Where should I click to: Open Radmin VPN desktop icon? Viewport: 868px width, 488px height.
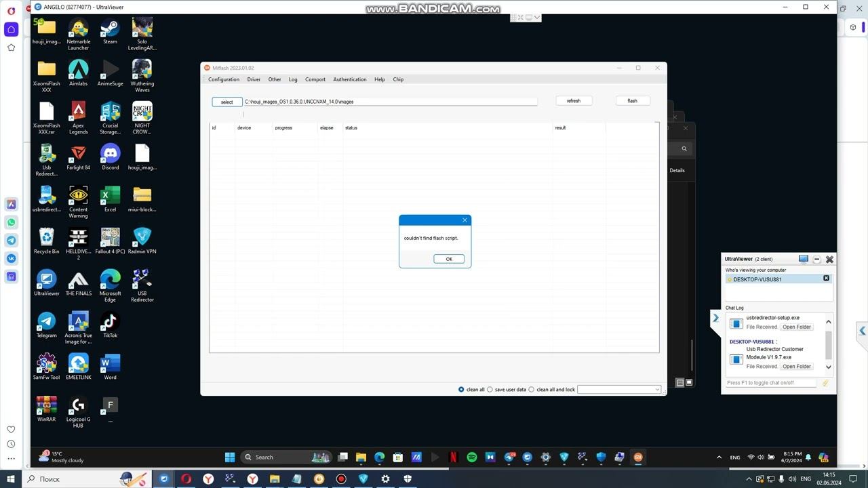coord(142,242)
